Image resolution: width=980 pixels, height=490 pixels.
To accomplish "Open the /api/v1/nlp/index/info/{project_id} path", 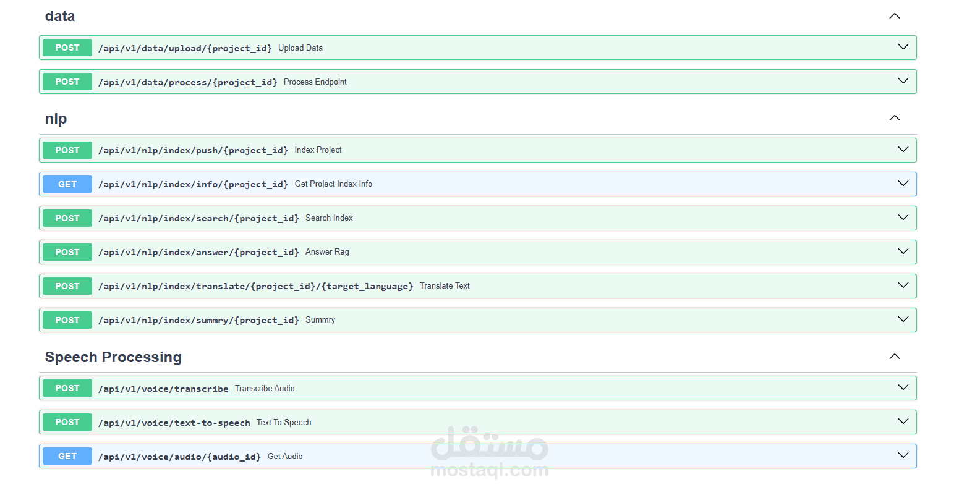I will [193, 184].
